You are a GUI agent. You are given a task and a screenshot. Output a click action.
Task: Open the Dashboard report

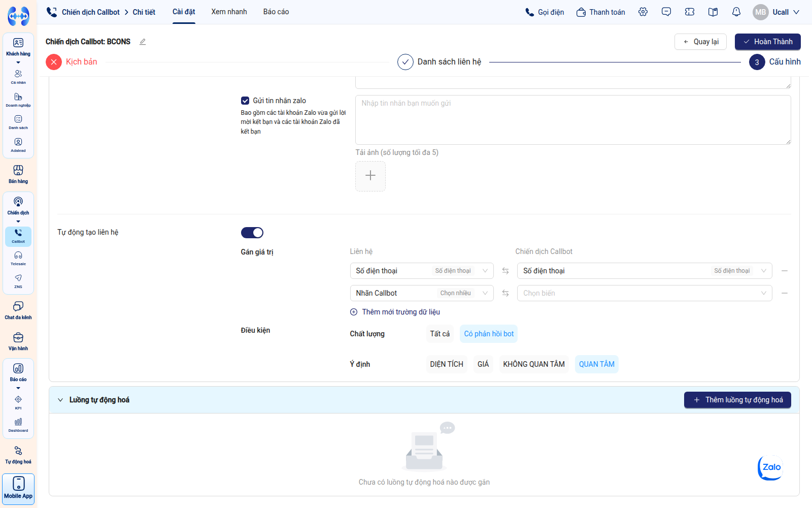(x=18, y=425)
